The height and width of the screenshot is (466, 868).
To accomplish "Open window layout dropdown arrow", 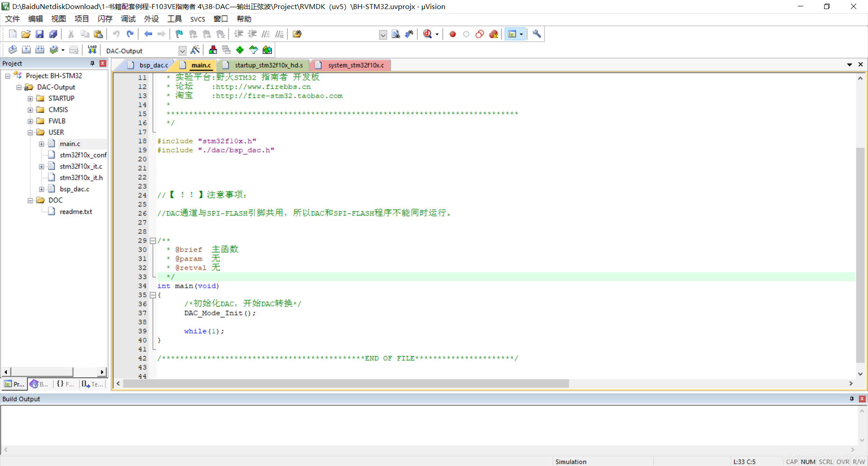I will tap(521, 34).
